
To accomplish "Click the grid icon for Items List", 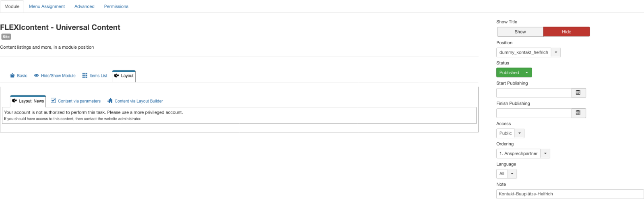I will (x=85, y=75).
